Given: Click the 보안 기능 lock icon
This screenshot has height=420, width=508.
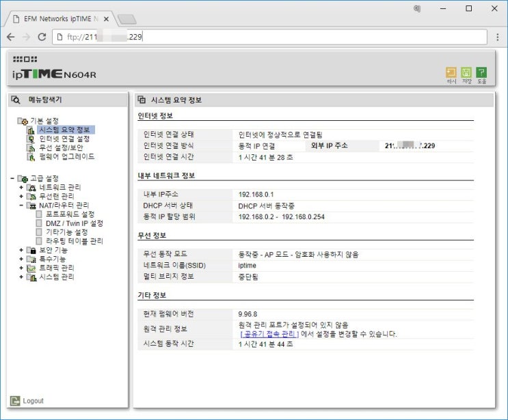Looking at the screenshot, I should [x=31, y=250].
